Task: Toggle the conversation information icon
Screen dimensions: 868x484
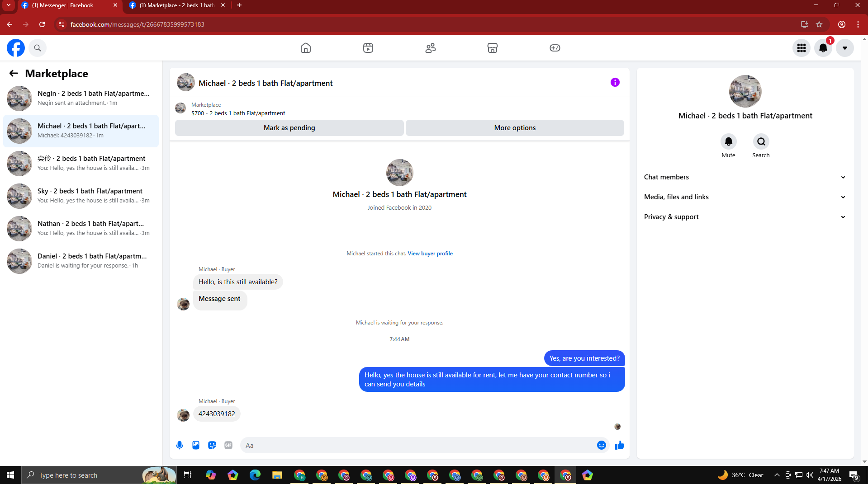Action: [615, 82]
